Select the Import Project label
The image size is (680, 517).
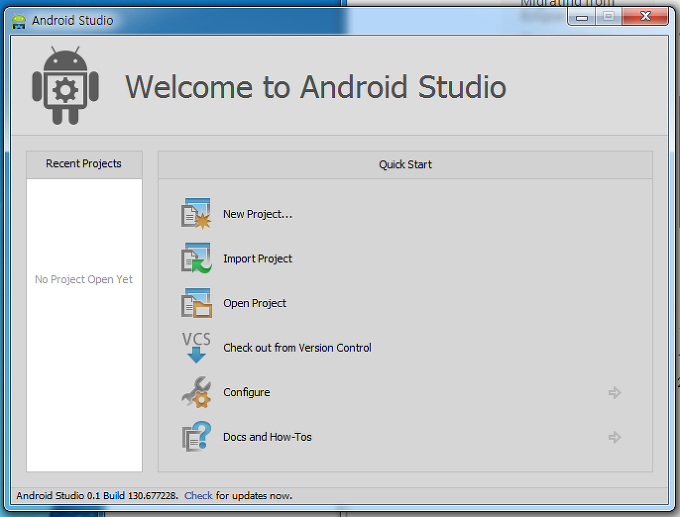pyautogui.click(x=258, y=259)
